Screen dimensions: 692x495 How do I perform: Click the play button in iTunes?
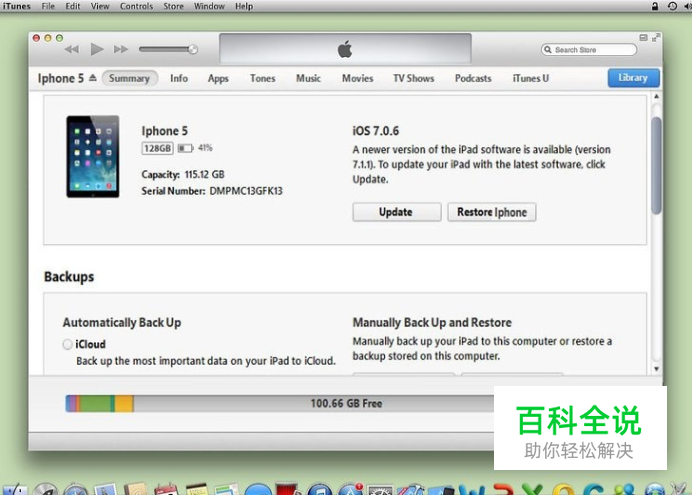97,49
